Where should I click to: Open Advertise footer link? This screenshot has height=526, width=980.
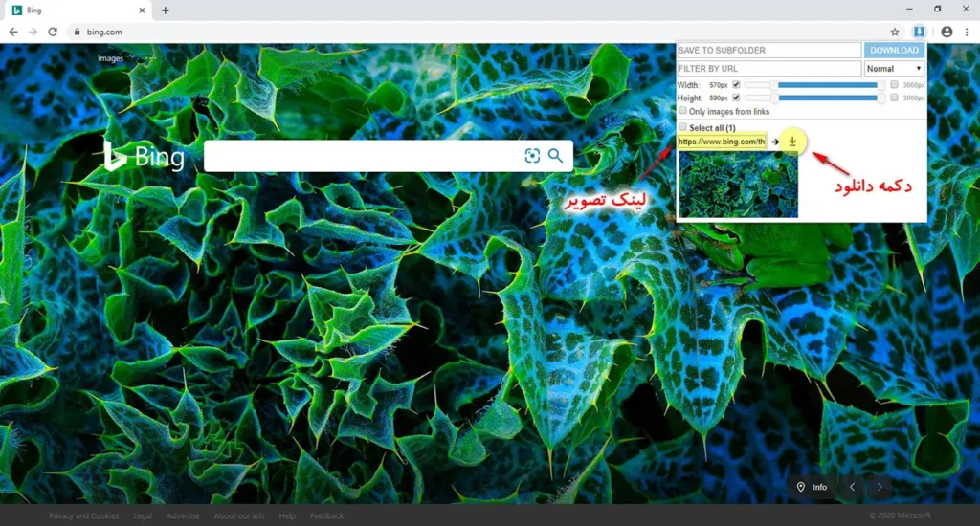(x=183, y=516)
